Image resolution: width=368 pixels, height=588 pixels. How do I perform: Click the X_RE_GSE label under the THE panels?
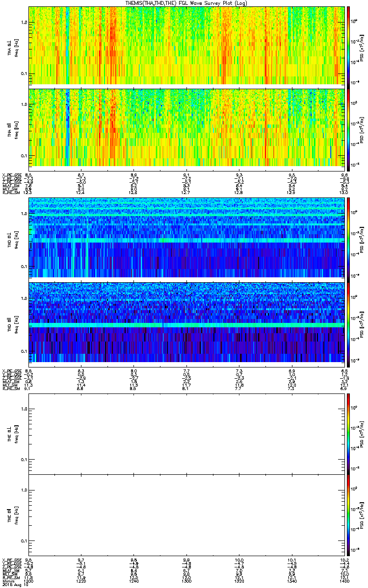tap(11, 561)
